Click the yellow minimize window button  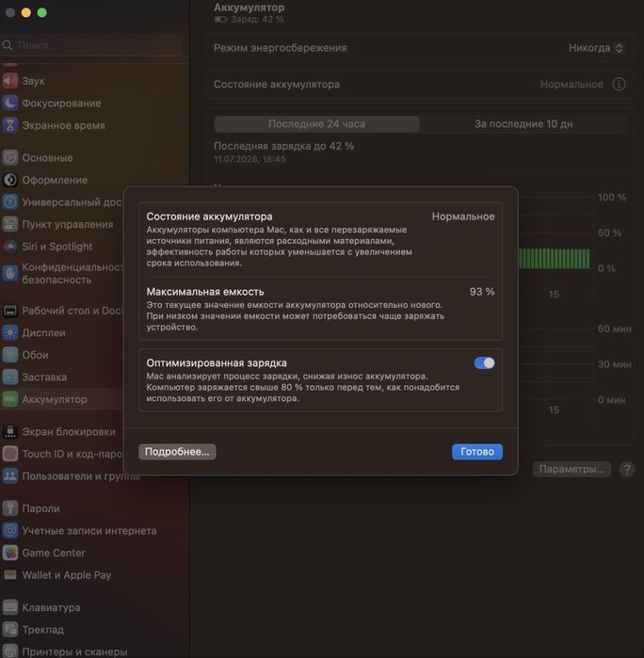coord(26,12)
